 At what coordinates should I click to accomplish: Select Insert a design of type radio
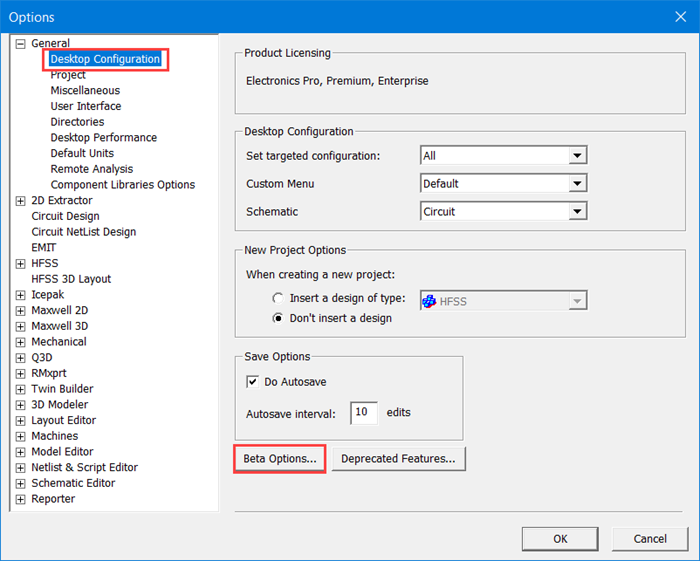(278, 298)
